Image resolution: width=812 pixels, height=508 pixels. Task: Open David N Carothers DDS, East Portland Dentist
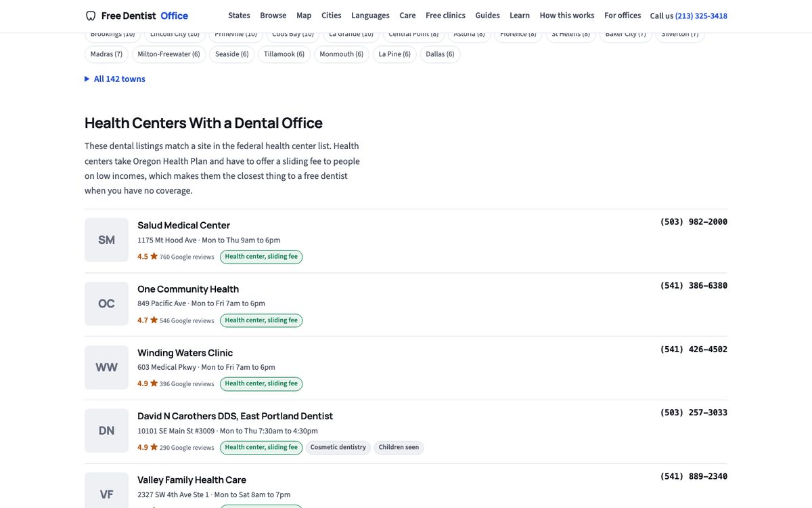tap(235, 417)
